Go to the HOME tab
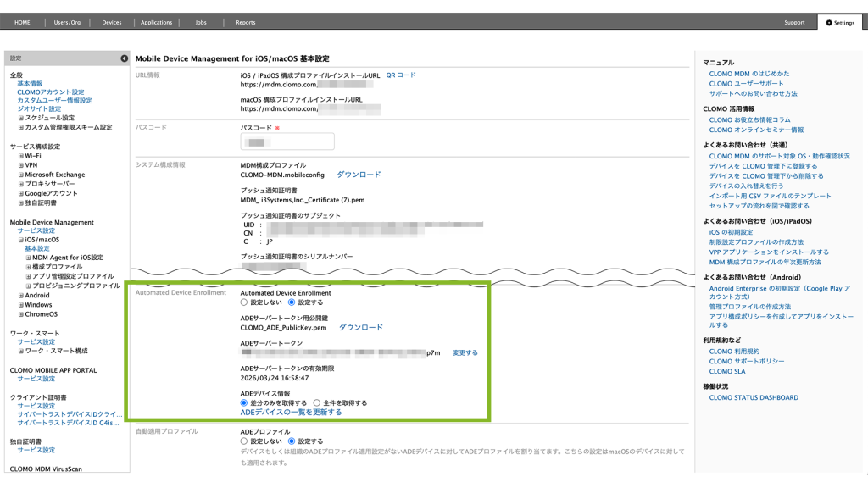This screenshot has width=868, height=488. 22,23
